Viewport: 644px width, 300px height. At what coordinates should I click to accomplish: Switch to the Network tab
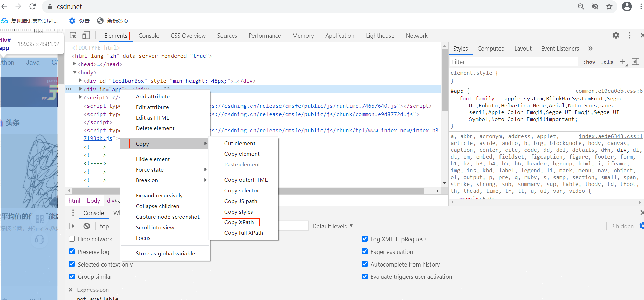click(x=416, y=36)
